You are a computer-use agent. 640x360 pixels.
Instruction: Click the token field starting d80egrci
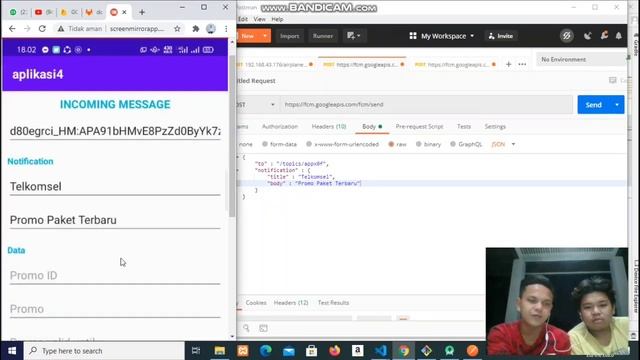pyautogui.click(x=115, y=131)
